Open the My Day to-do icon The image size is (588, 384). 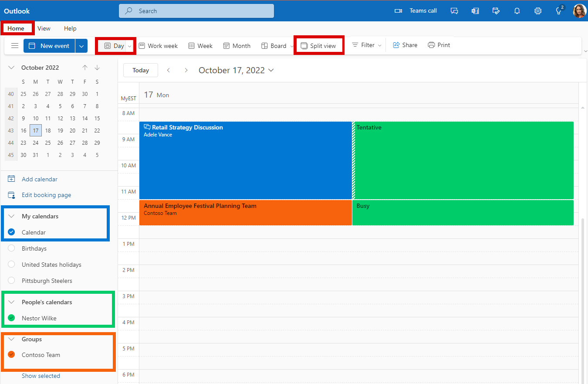496,11
